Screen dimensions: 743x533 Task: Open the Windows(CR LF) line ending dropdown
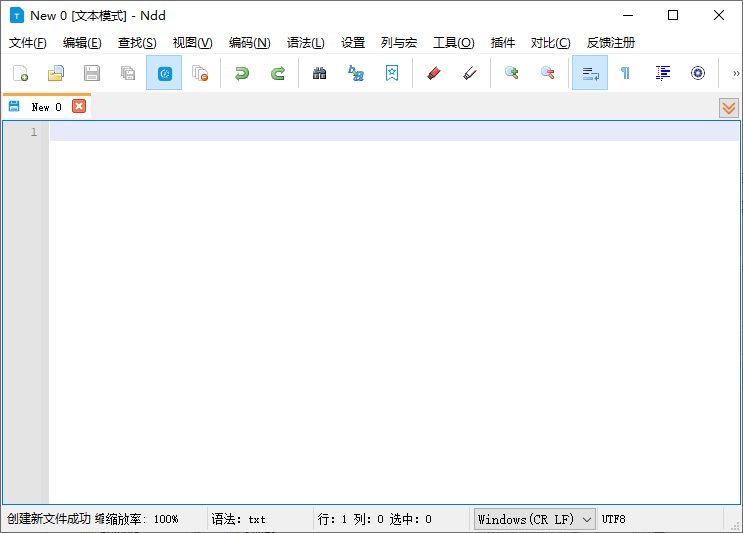[535, 519]
